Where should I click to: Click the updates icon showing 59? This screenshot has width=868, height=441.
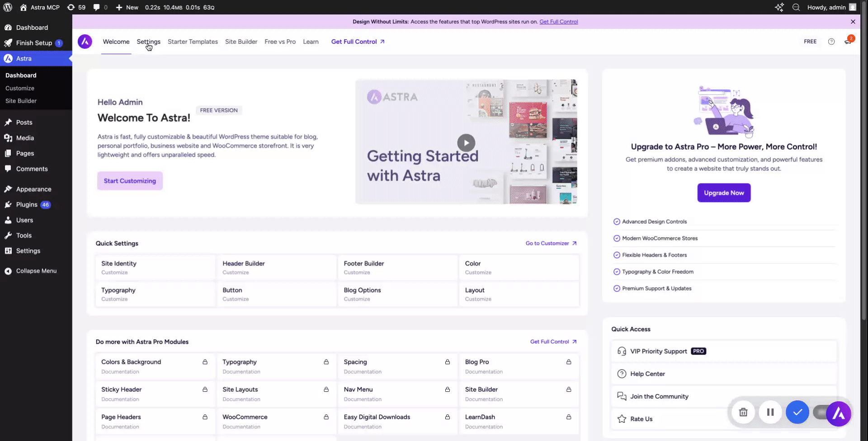[76, 7]
